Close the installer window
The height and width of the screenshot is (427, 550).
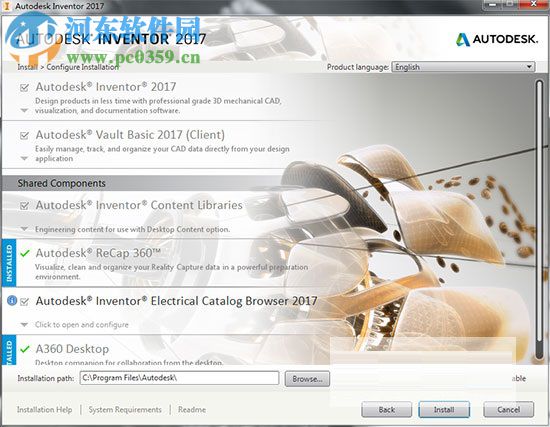pyautogui.click(x=534, y=4)
